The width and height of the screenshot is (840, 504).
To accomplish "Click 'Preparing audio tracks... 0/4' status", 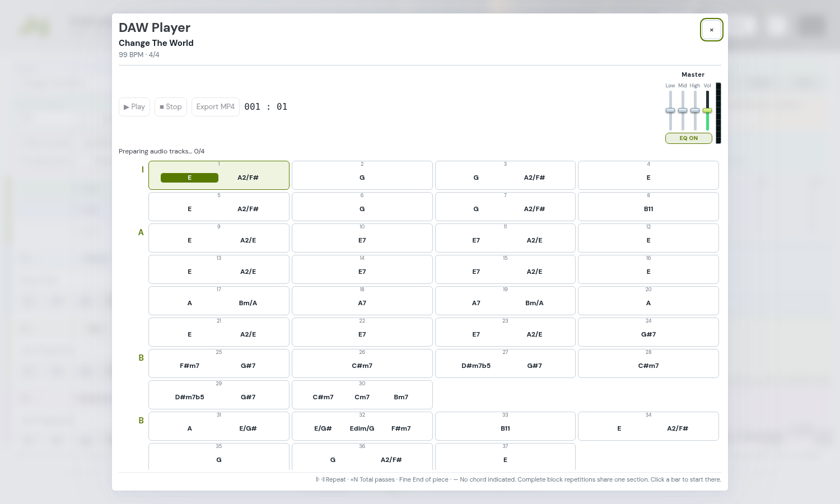I will point(162,151).
